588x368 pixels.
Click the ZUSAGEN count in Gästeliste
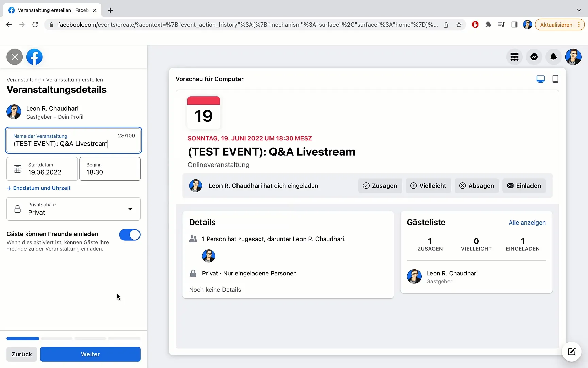pyautogui.click(x=430, y=244)
